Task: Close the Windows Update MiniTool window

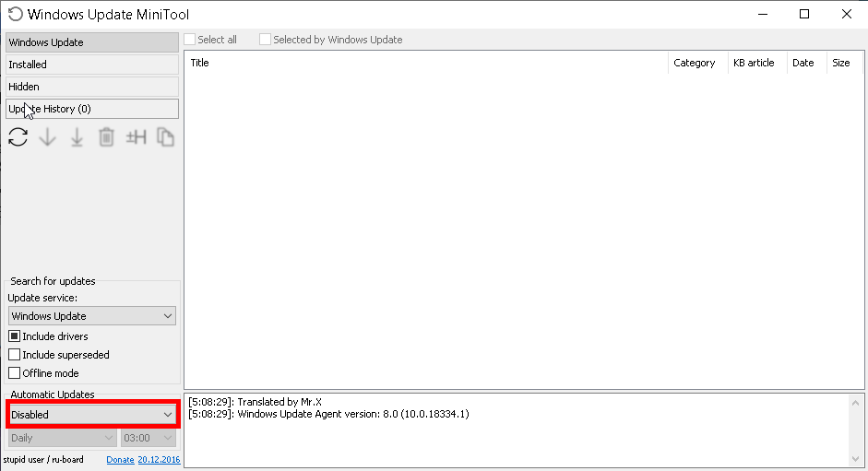Action: click(847, 14)
